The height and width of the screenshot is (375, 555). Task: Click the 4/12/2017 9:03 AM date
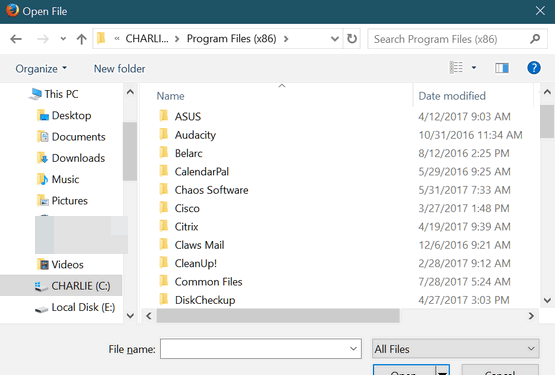click(x=464, y=117)
